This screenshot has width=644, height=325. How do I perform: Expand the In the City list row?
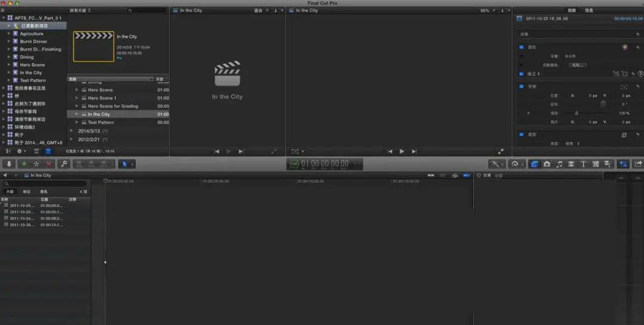[x=76, y=114]
